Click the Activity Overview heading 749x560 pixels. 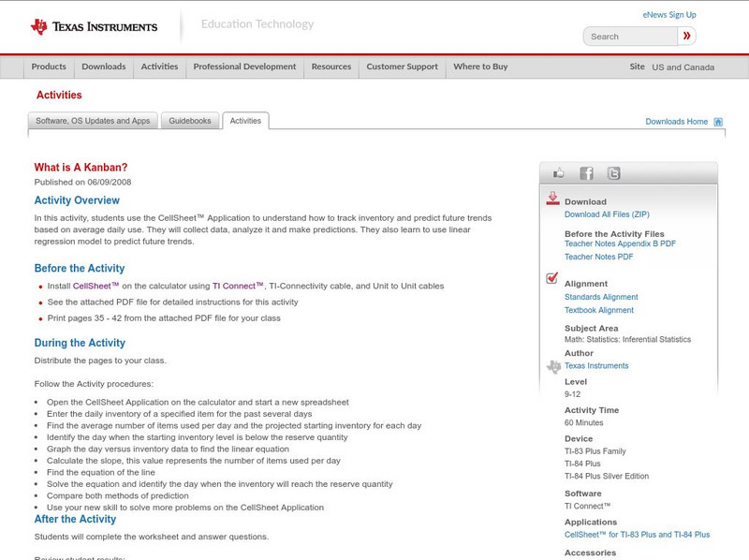[77, 200]
